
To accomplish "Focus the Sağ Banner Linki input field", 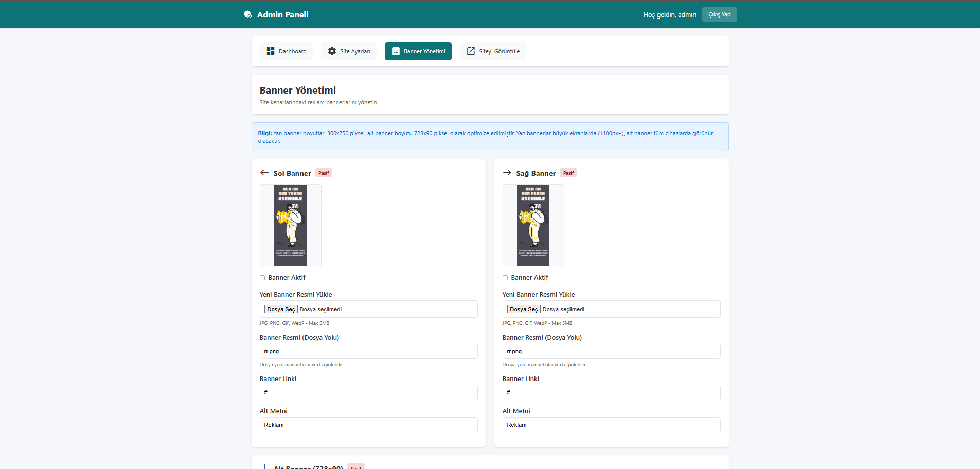I will (611, 392).
